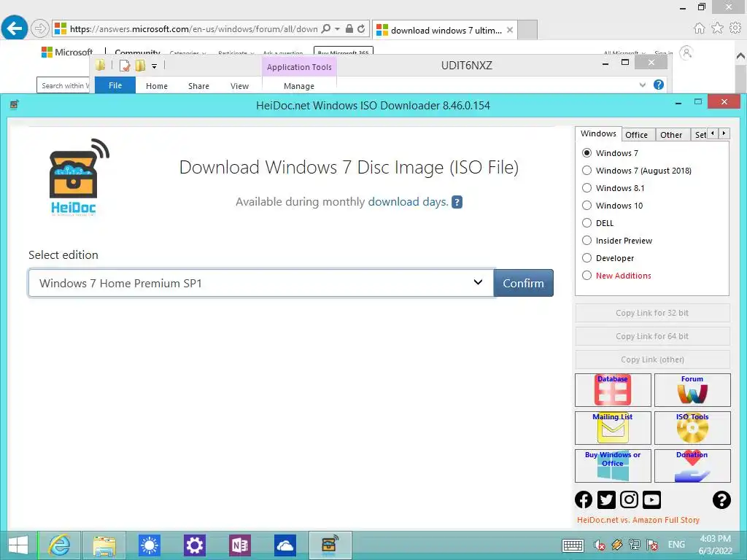This screenshot has height=560, width=747.
Task: Open the View ribbon tab
Action: (239, 86)
